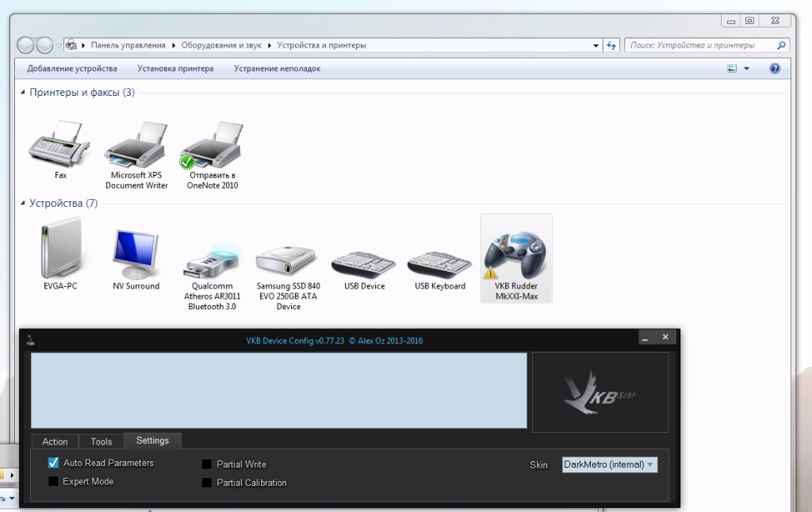Uncheck Auto Read Parameters checkbox
This screenshot has height=512, width=812.
click(x=54, y=463)
